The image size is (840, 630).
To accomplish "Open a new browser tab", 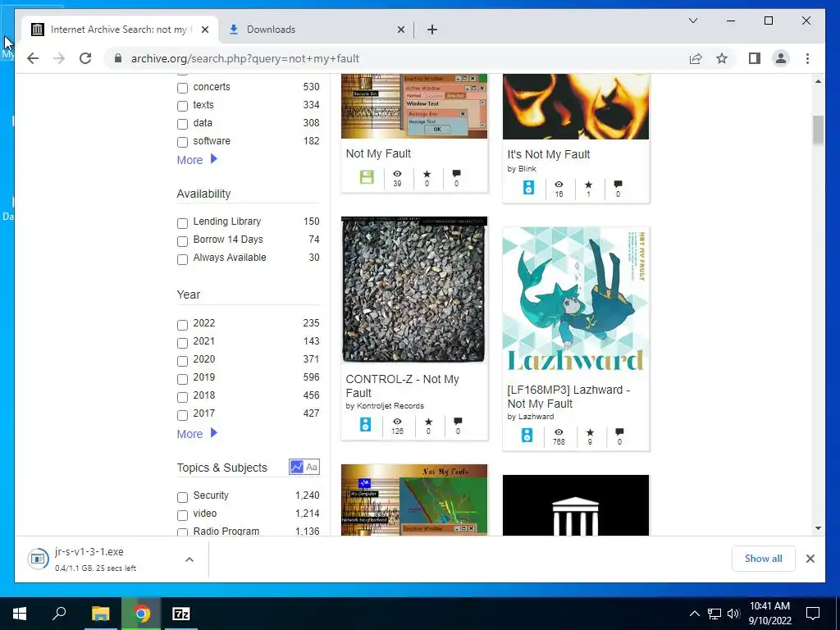I will [432, 30].
